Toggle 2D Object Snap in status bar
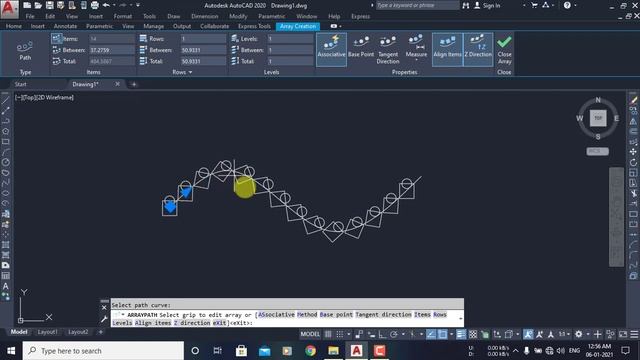 pos(442,334)
